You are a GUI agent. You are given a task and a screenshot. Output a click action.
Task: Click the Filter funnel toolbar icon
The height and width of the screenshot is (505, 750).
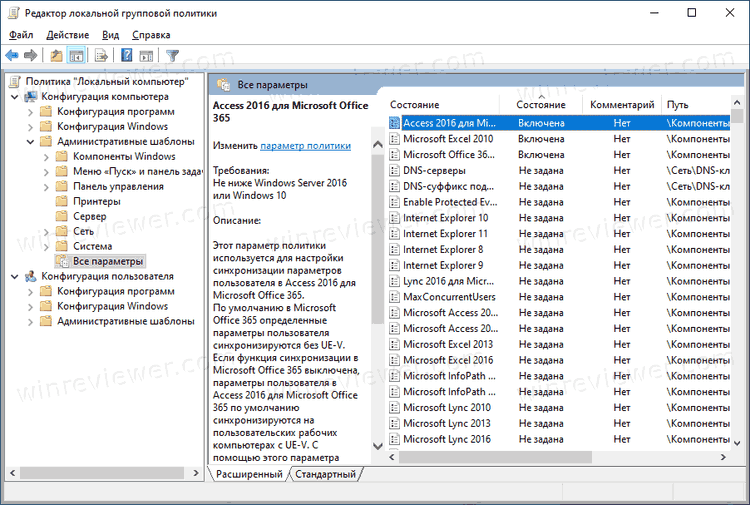(x=172, y=55)
